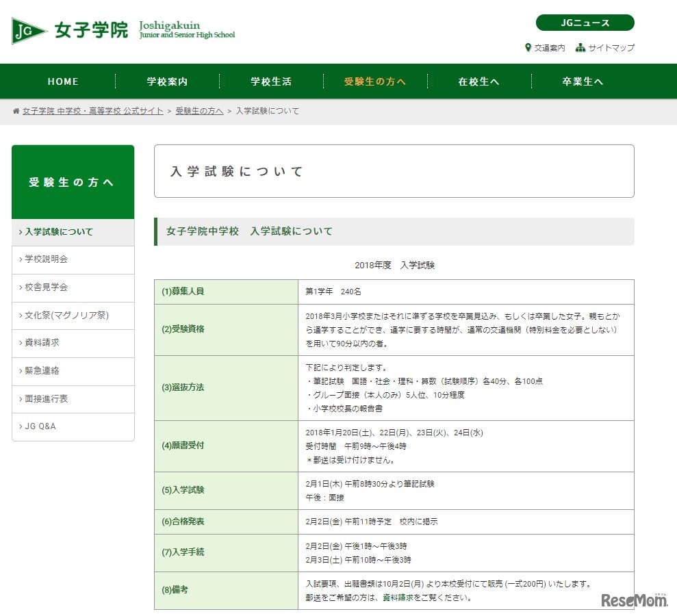
Task: Click the 受験生の方へ breadcrumb link
Action: 199,110
